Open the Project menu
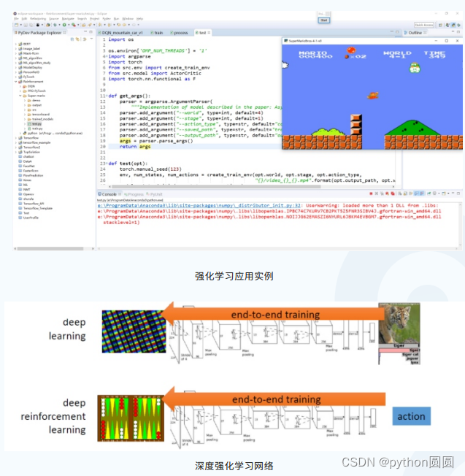Image resolution: width=465 pixels, height=476 pixels. [x=94, y=19]
